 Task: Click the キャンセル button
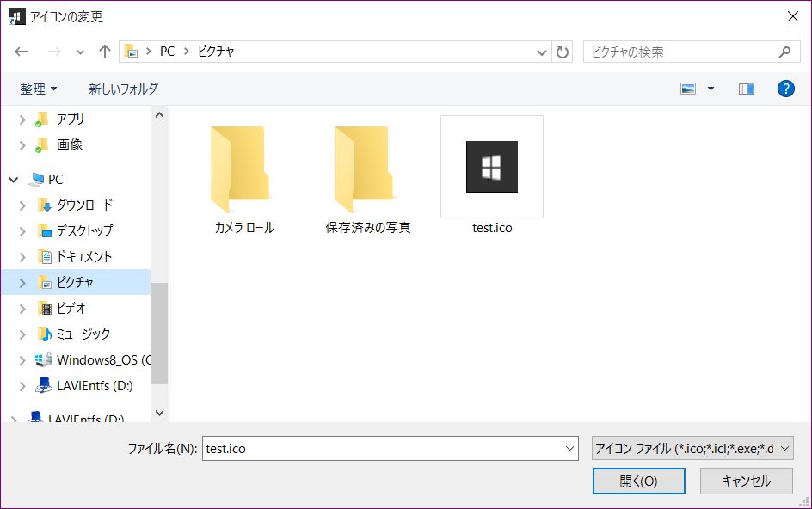[747, 481]
